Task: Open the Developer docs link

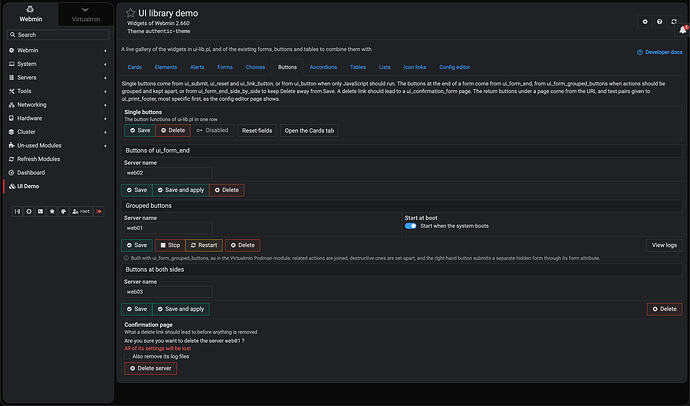Action: click(660, 52)
